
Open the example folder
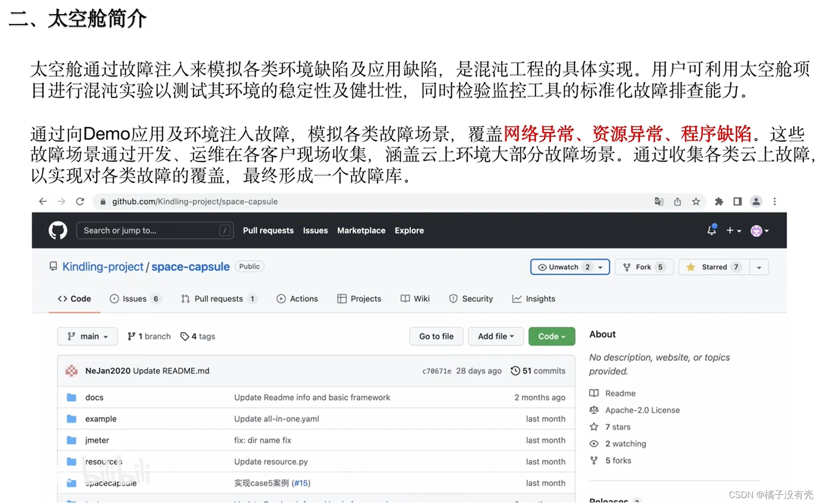coord(101,419)
